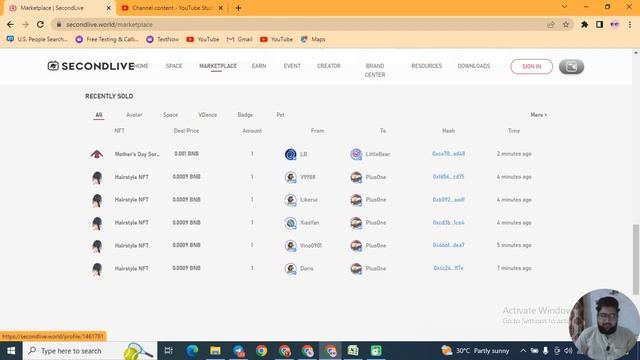Click the SecondLive logo

click(91, 66)
